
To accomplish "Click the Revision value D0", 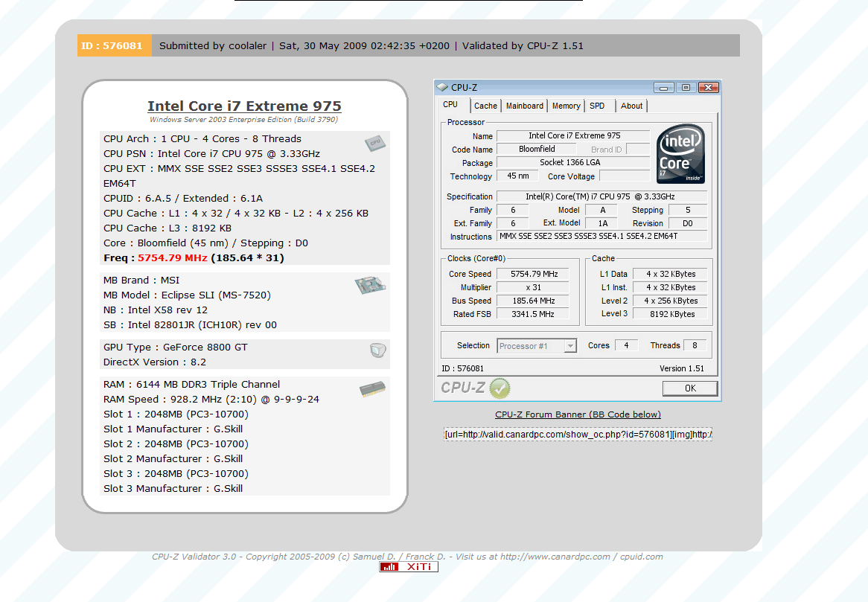I will tap(688, 223).
